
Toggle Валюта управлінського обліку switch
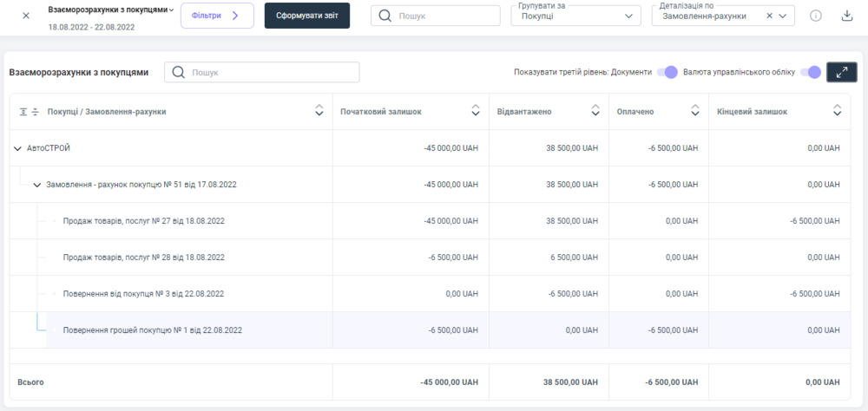pyautogui.click(x=810, y=73)
